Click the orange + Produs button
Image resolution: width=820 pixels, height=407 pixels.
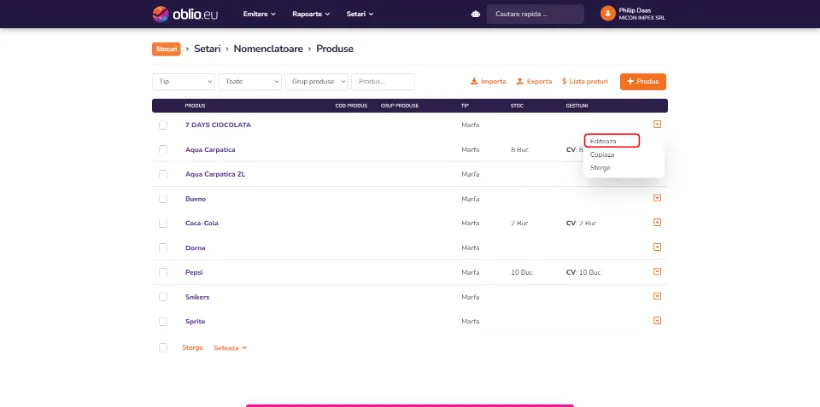[643, 82]
